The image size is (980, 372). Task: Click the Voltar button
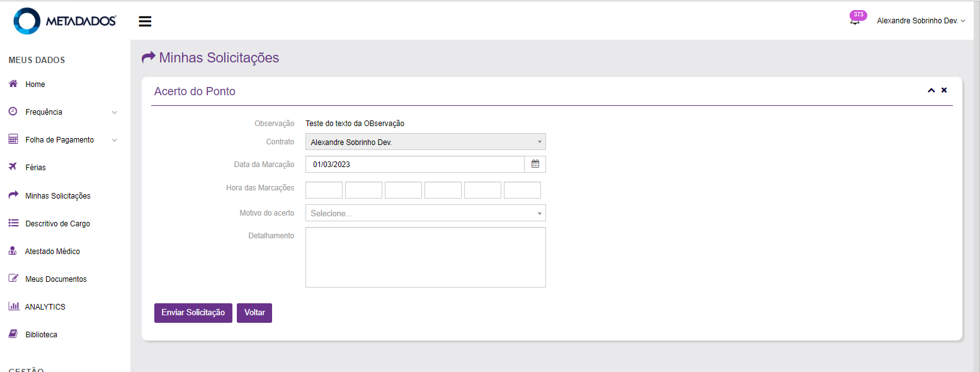coord(254,313)
